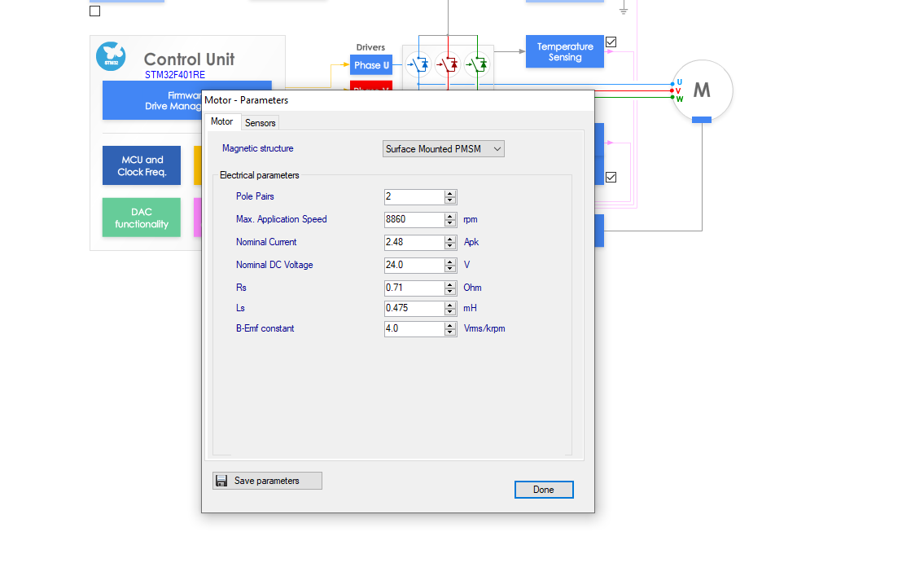
Task: Click the Max. Application Speed field
Action: pos(414,219)
